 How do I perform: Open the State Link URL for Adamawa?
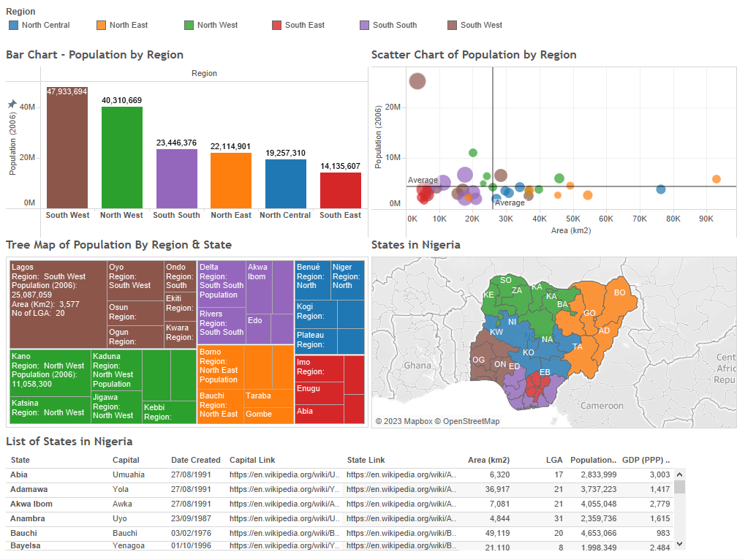pos(401,489)
